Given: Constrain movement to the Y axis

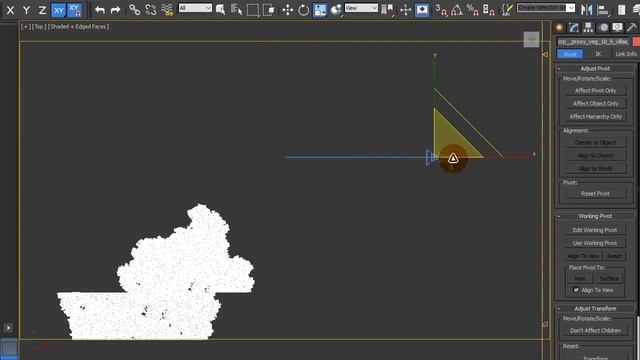Looking at the screenshot, I should pos(26,10).
